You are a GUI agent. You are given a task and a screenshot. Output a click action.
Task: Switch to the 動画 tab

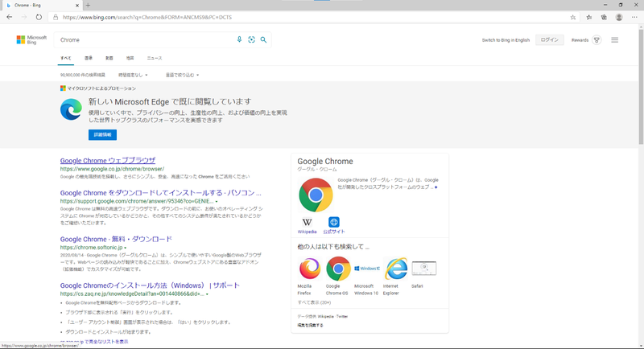(109, 58)
